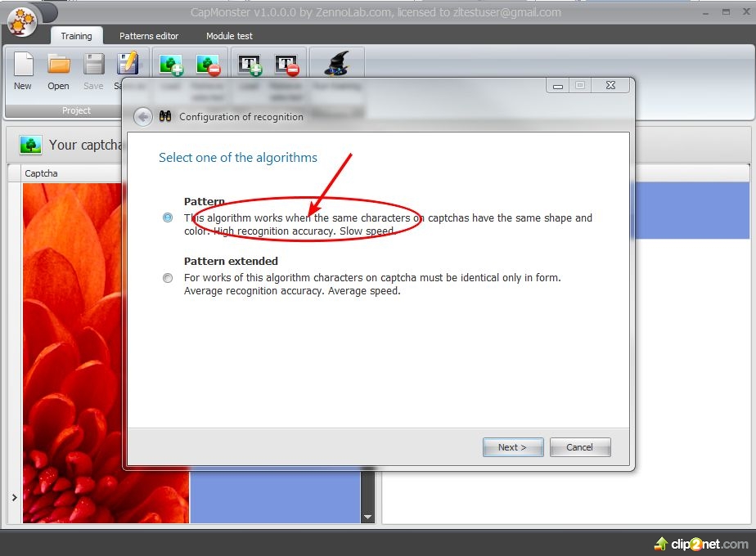Minimize the CapMonster main window
756x556 pixels.
pyautogui.click(x=705, y=13)
